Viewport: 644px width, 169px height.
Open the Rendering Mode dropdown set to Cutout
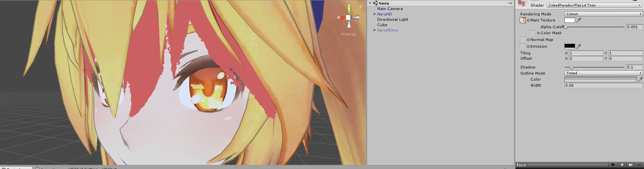click(x=603, y=14)
